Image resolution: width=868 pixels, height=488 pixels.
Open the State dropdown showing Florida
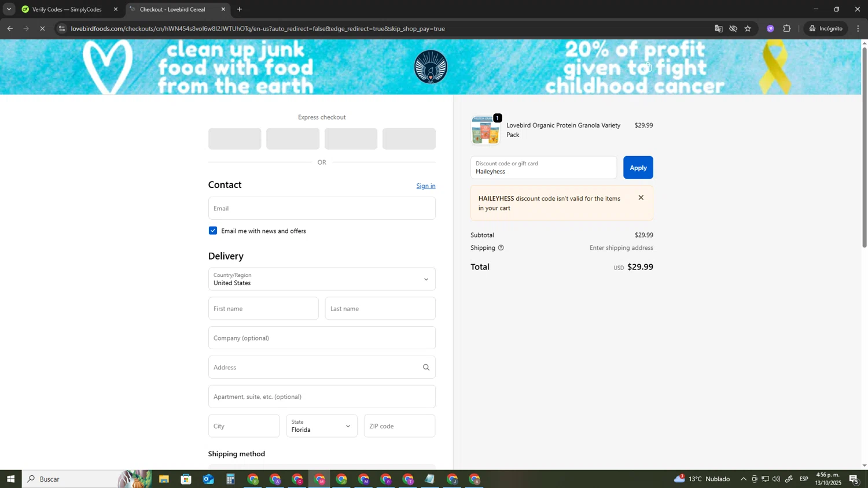322,426
